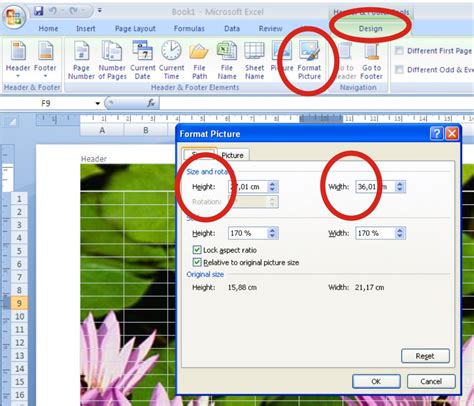Insert the Current Date element
This screenshot has height=406, width=474.
[x=143, y=60]
